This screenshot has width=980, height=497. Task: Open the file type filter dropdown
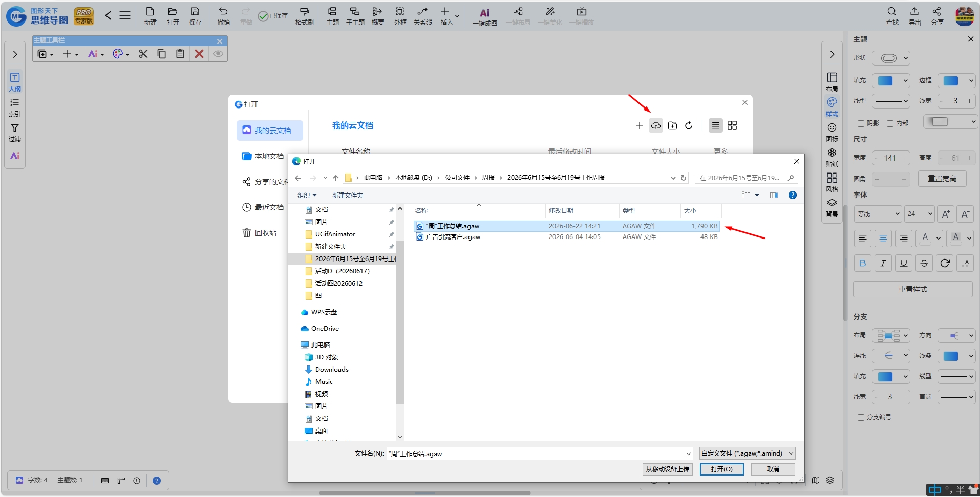[748, 453]
